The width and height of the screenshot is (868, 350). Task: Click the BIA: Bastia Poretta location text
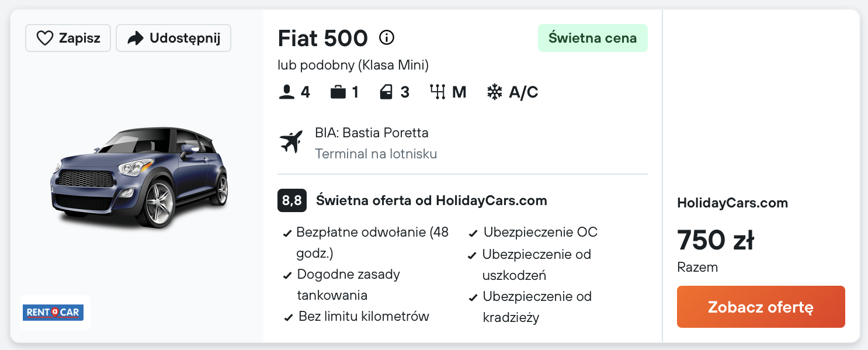371,133
